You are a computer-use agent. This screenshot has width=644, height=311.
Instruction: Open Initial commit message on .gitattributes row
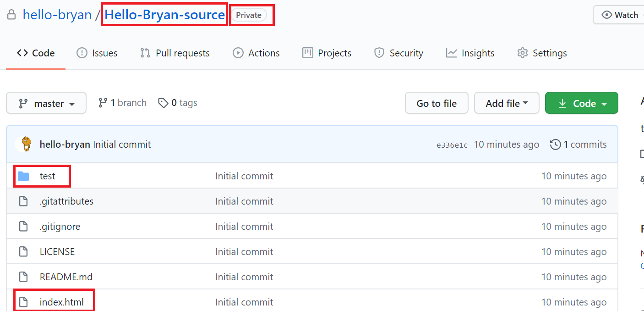244,201
